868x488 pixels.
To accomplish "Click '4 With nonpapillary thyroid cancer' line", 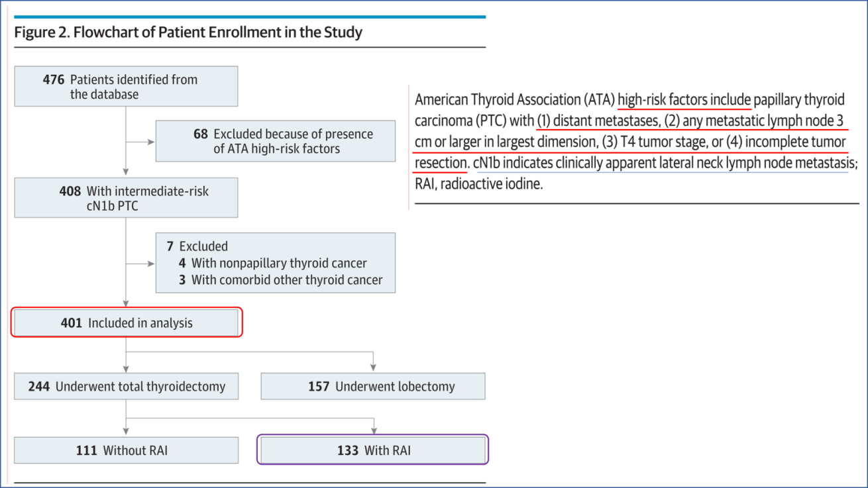I will 273,263.
